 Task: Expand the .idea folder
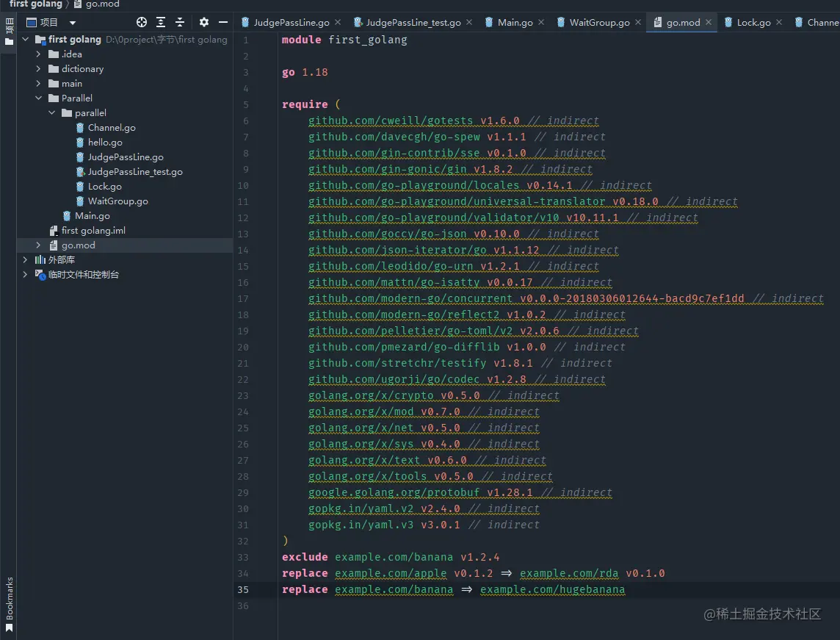[39, 54]
